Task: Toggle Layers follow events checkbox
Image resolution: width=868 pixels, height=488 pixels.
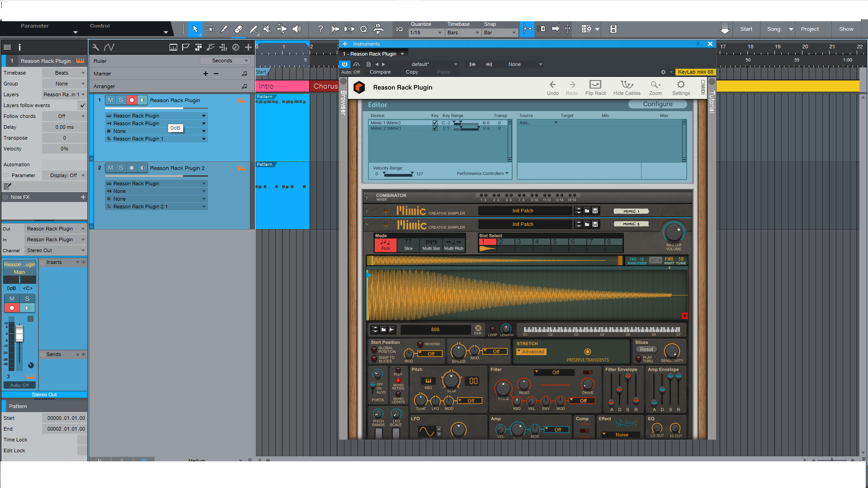Action: click(x=82, y=105)
